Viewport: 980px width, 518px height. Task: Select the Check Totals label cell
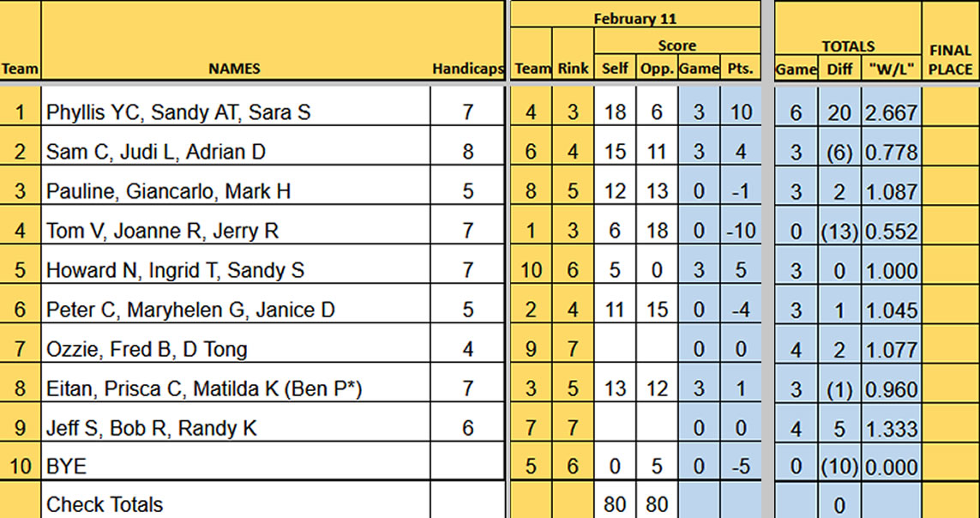click(x=105, y=504)
